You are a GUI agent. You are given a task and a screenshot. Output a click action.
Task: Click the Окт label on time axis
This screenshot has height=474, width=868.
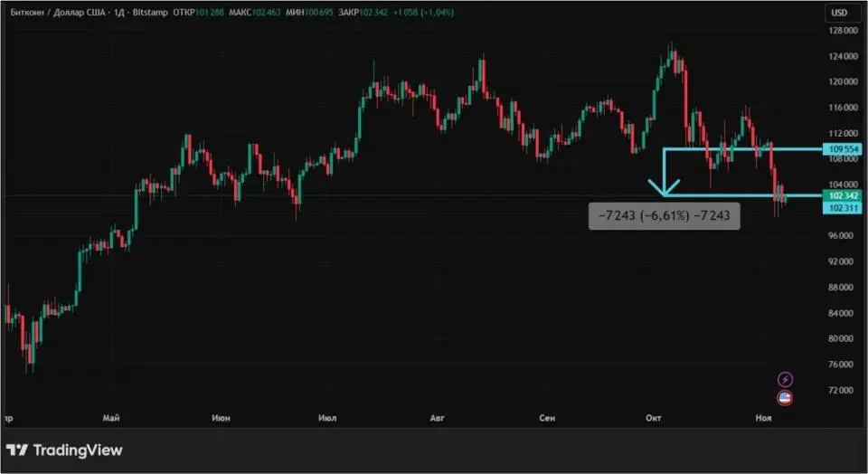pyautogui.click(x=655, y=417)
